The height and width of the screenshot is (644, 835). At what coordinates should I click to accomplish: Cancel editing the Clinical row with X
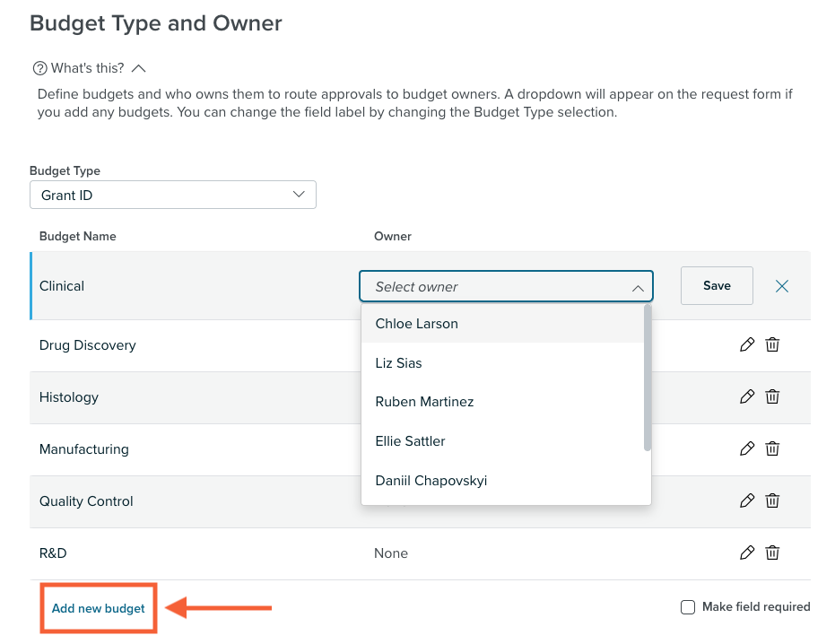[782, 286]
